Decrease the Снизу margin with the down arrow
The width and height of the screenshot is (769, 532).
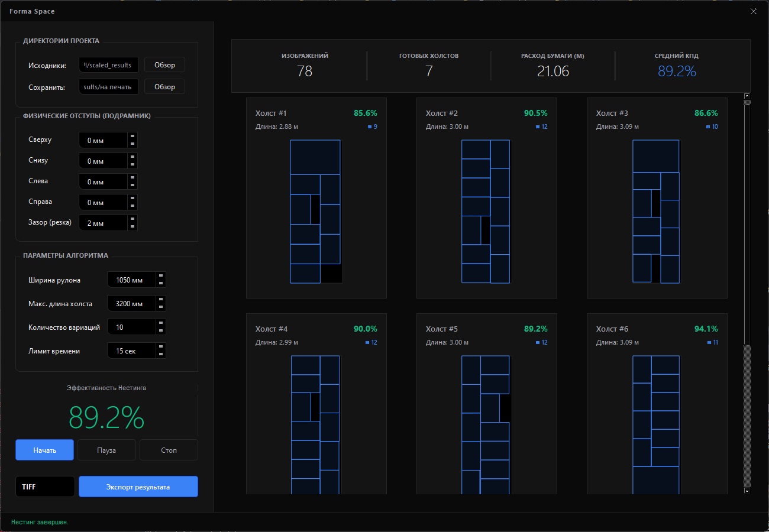coord(133,164)
